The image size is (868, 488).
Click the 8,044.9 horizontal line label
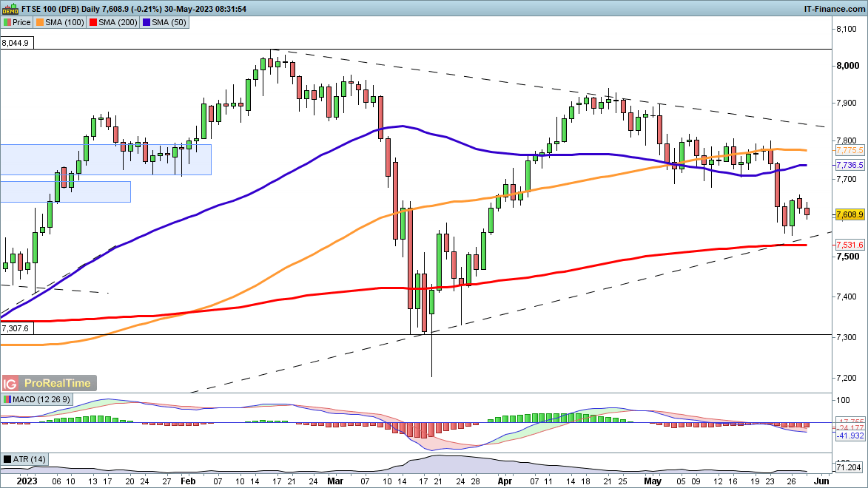tap(16, 43)
